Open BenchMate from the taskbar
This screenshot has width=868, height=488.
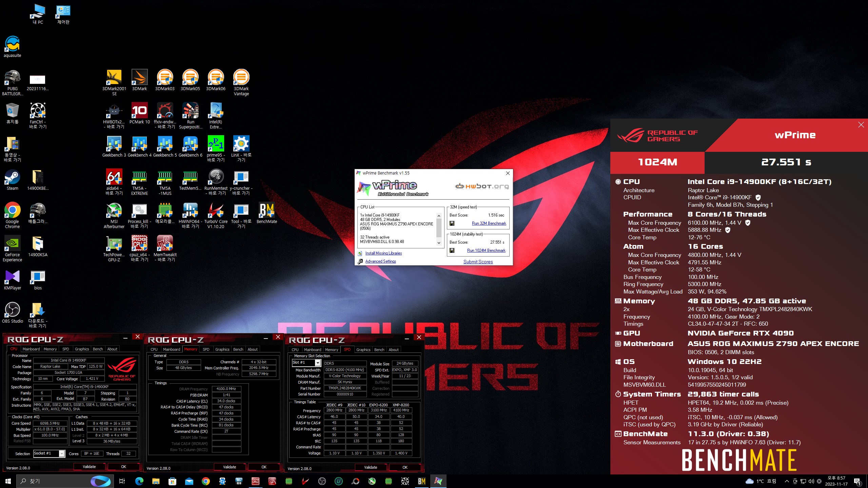pyautogui.click(x=421, y=481)
